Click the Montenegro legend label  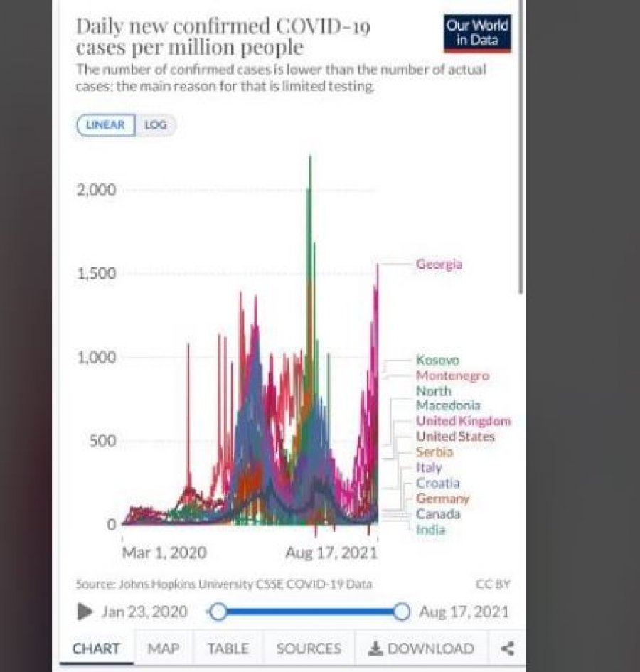click(452, 375)
